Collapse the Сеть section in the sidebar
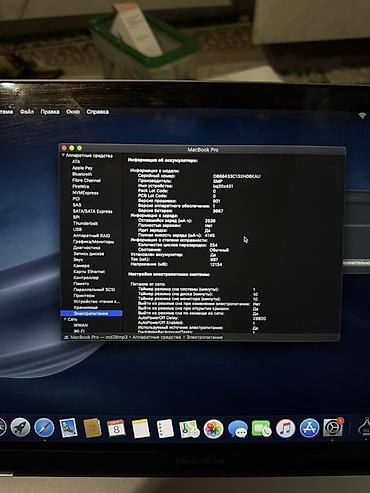 click(x=65, y=319)
